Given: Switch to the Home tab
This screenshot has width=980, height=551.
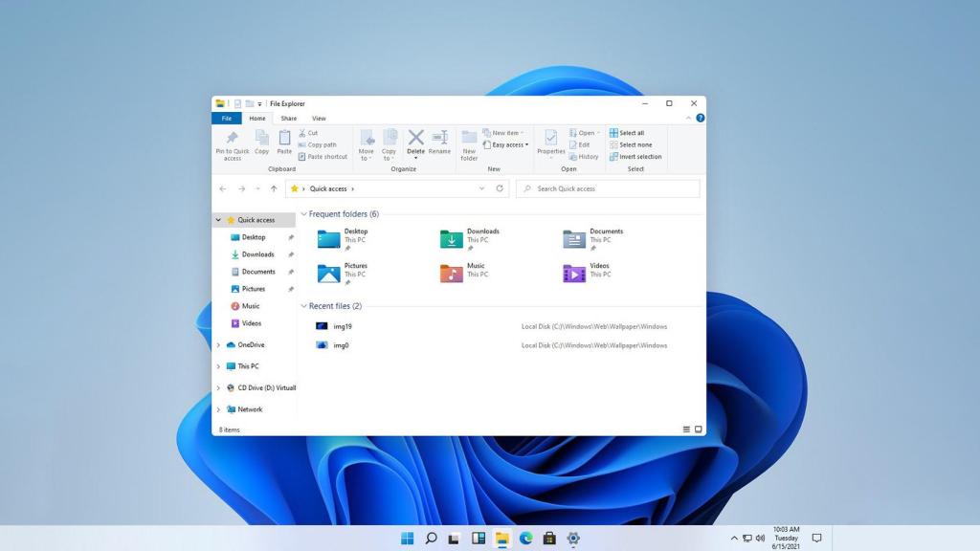Looking at the screenshot, I should click(256, 118).
